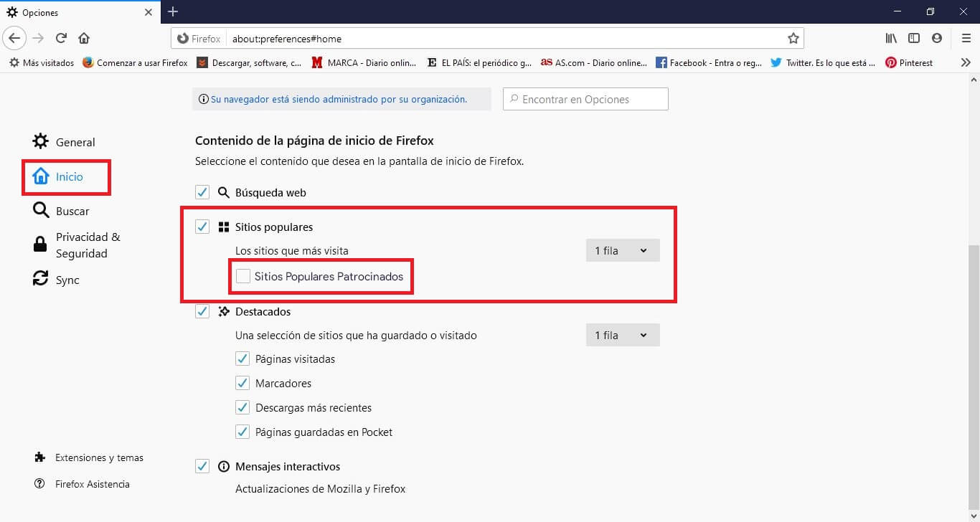Uncheck Descargas más recientes checkbox
The width and height of the screenshot is (980, 522).
pos(242,407)
